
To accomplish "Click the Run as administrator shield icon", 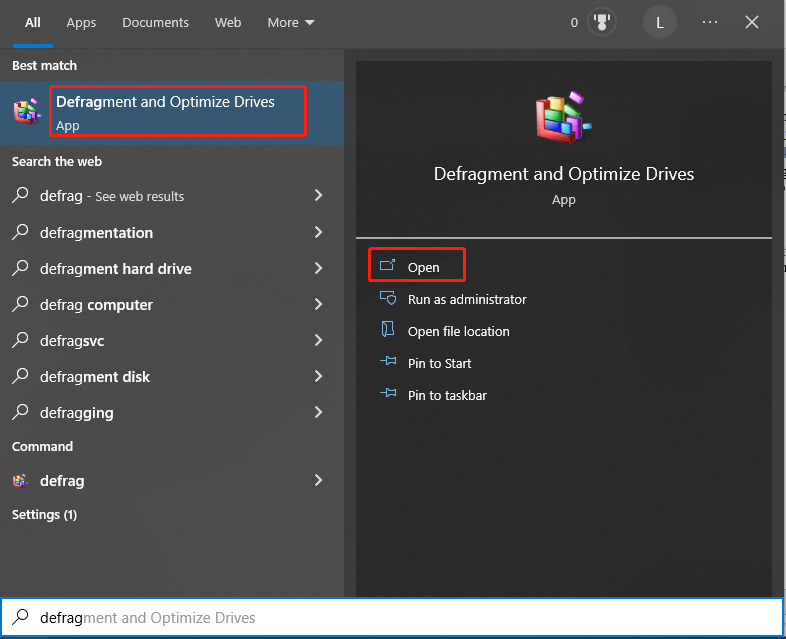I will tap(387, 298).
